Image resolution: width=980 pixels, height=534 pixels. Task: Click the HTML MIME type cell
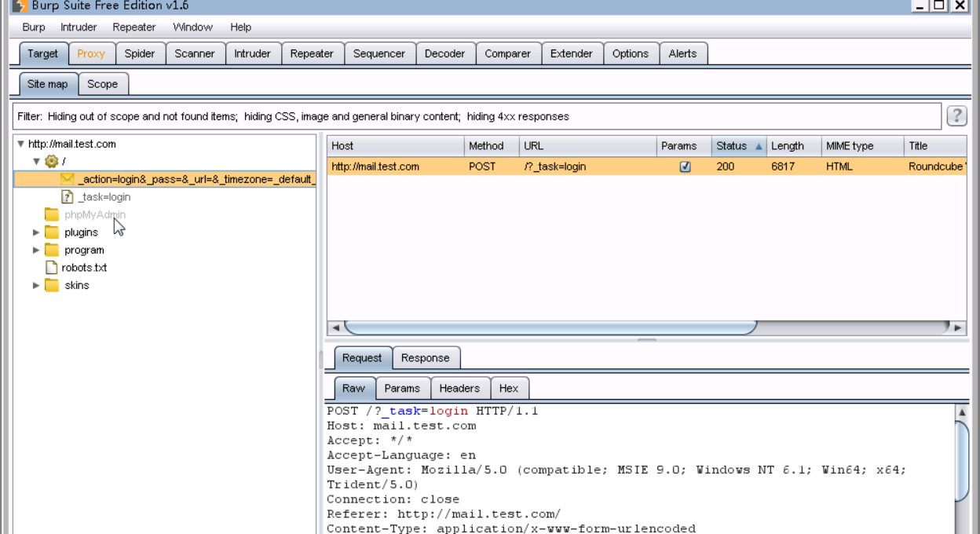point(863,166)
